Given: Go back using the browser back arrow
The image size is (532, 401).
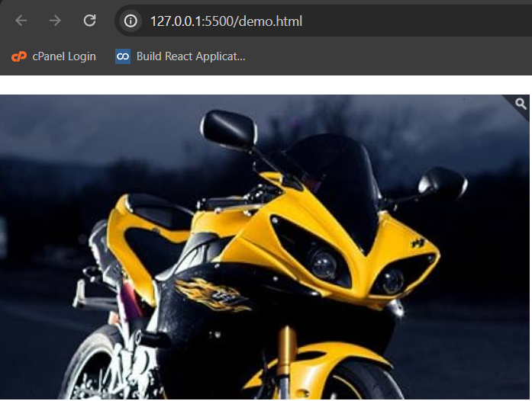Looking at the screenshot, I should coord(21,21).
